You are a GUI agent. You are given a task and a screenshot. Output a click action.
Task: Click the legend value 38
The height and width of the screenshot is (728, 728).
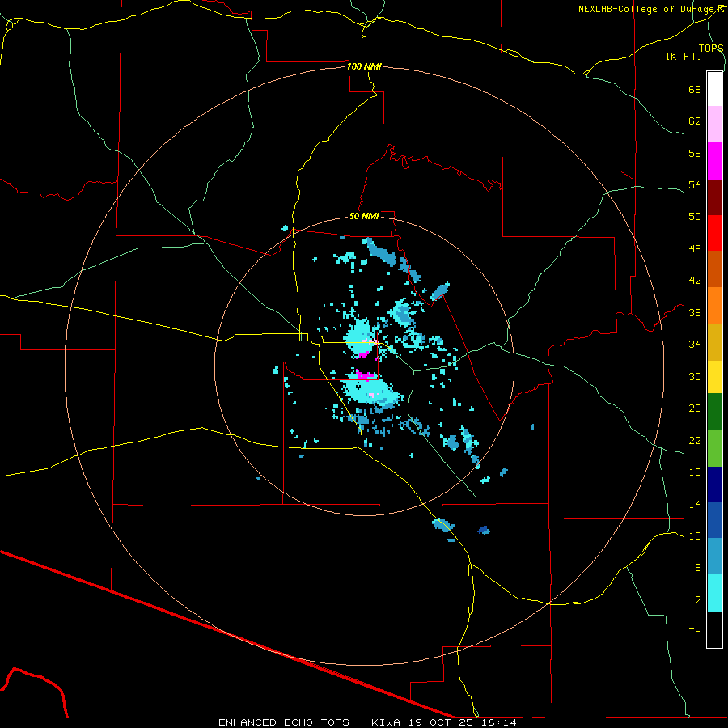tap(695, 312)
